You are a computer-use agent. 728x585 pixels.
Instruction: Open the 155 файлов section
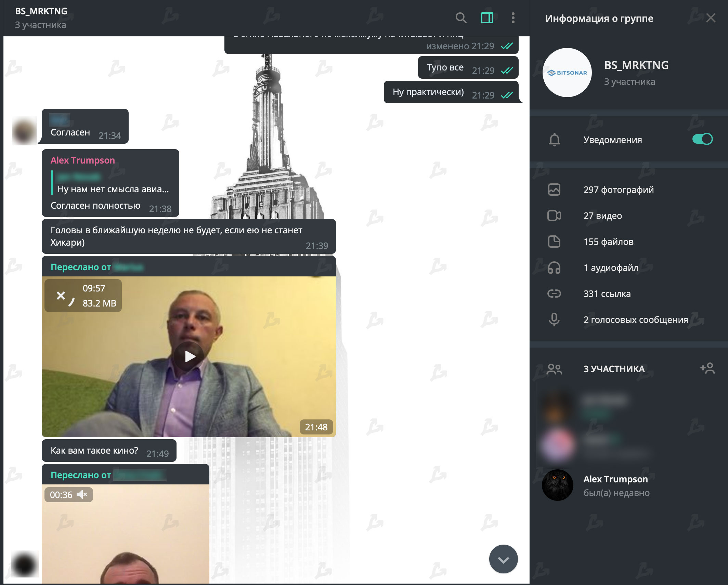point(608,242)
